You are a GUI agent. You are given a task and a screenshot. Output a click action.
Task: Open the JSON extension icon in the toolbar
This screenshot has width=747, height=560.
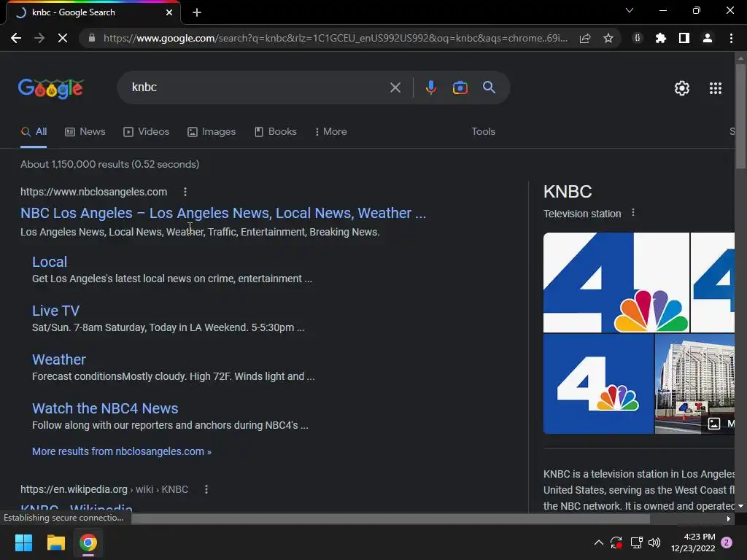pyautogui.click(x=638, y=38)
